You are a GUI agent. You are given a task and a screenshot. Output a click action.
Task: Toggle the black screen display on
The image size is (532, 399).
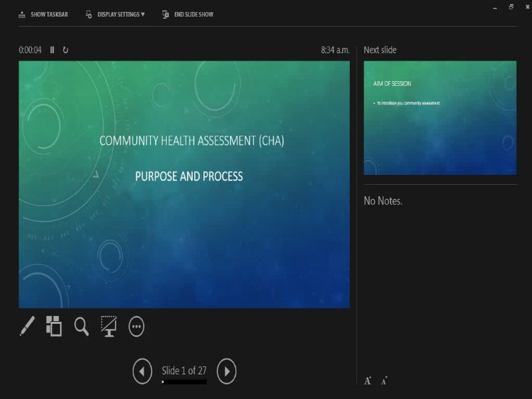tap(109, 327)
